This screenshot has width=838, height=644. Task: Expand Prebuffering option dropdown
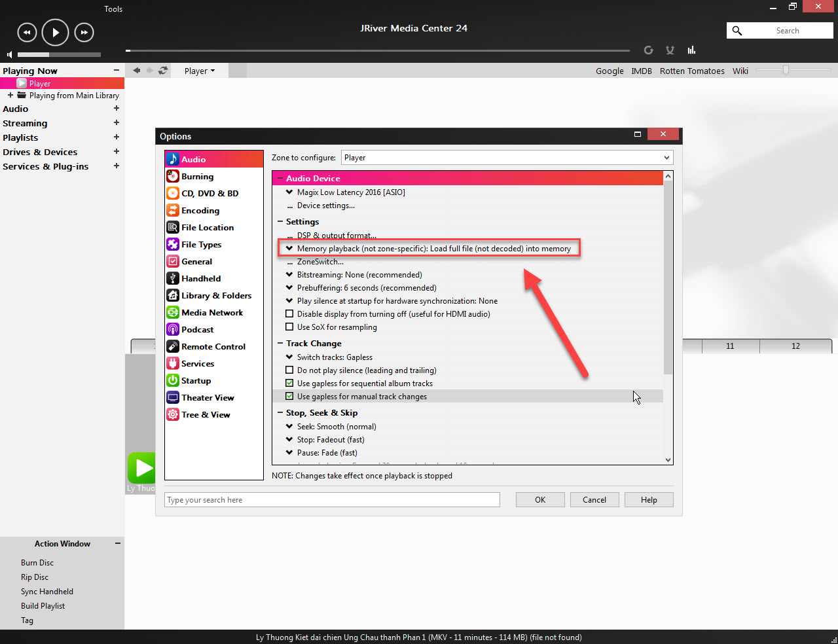(289, 288)
